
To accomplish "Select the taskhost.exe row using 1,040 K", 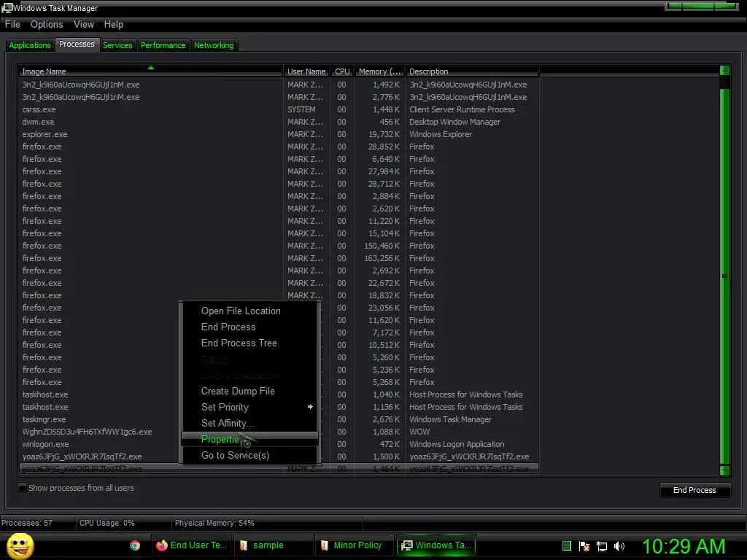I will 278,394.
